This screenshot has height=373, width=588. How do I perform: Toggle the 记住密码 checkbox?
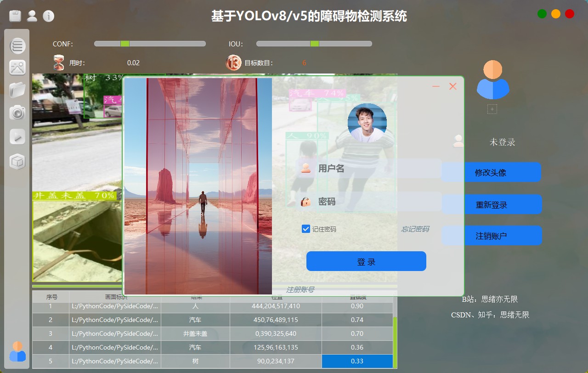coord(306,229)
